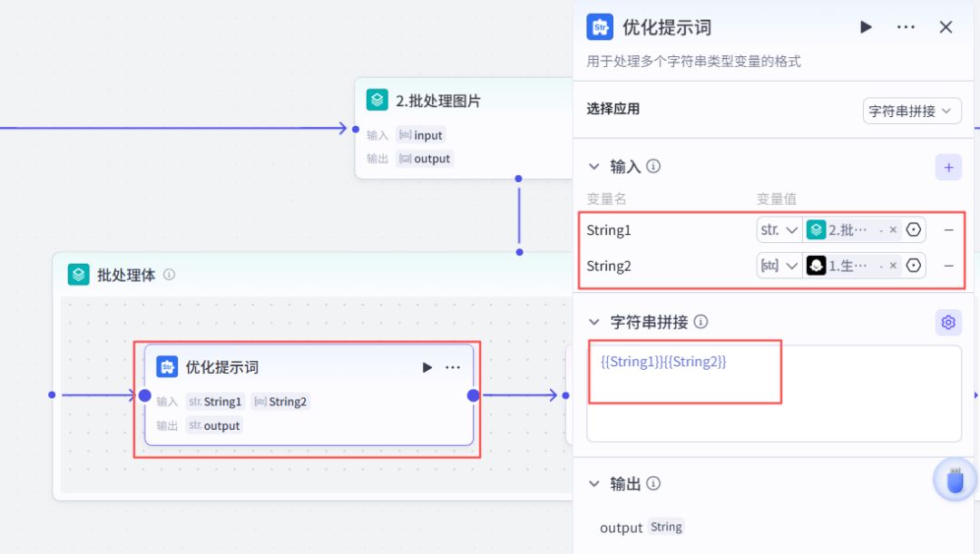Open the 字符串拼接 application dropdown
Viewport: 980px width, 554px height.
pos(912,110)
